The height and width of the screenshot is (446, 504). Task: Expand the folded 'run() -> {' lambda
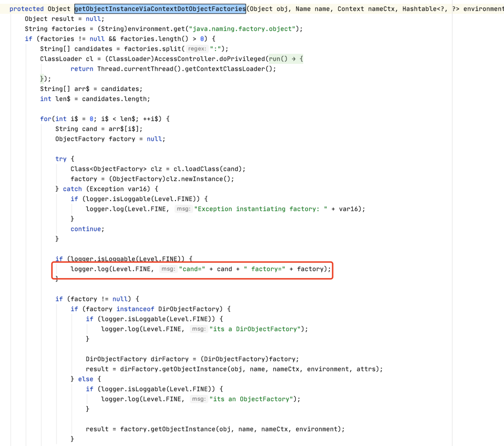[x=286, y=59]
